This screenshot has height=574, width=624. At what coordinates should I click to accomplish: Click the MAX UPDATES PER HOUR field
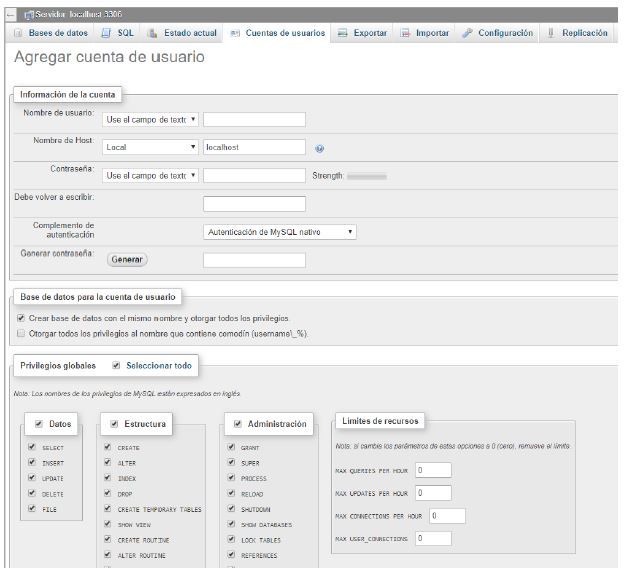[433, 493]
